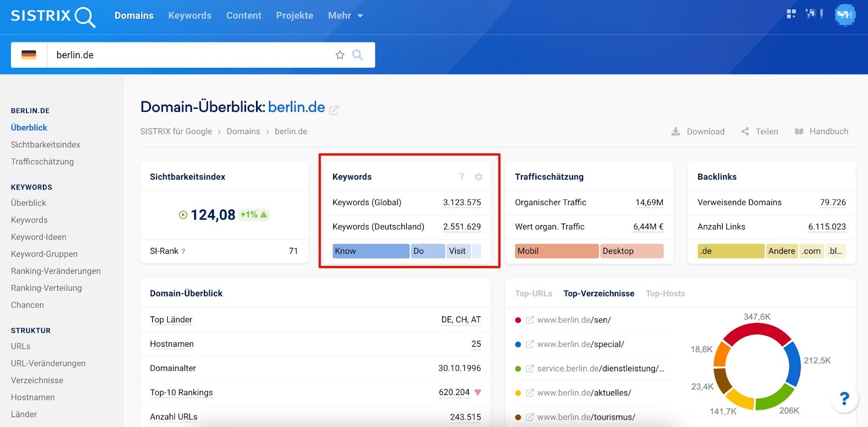
Task: Open the Projekte navigation item
Action: pos(295,16)
